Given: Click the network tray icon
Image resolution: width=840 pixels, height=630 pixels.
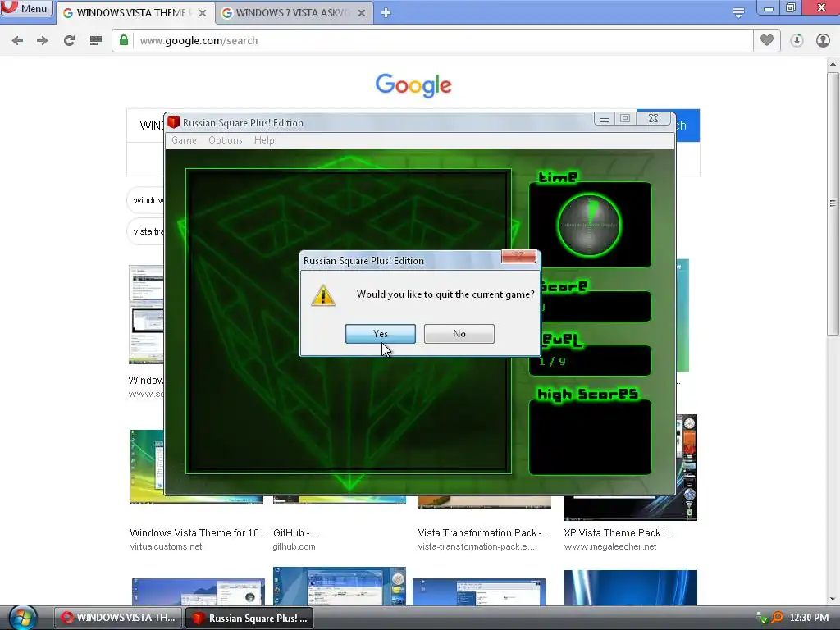Looking at the screenshot, I should pos(760,619).
